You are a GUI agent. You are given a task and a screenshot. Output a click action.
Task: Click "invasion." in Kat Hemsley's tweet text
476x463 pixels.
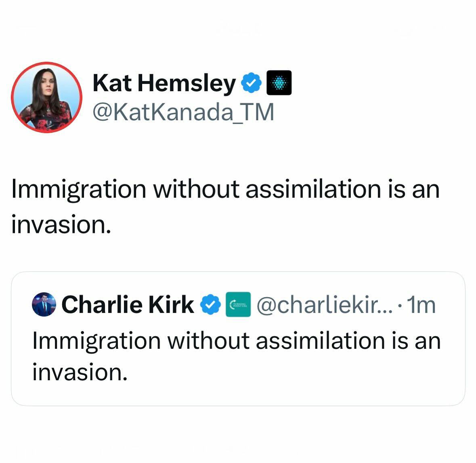click(61, 224)
